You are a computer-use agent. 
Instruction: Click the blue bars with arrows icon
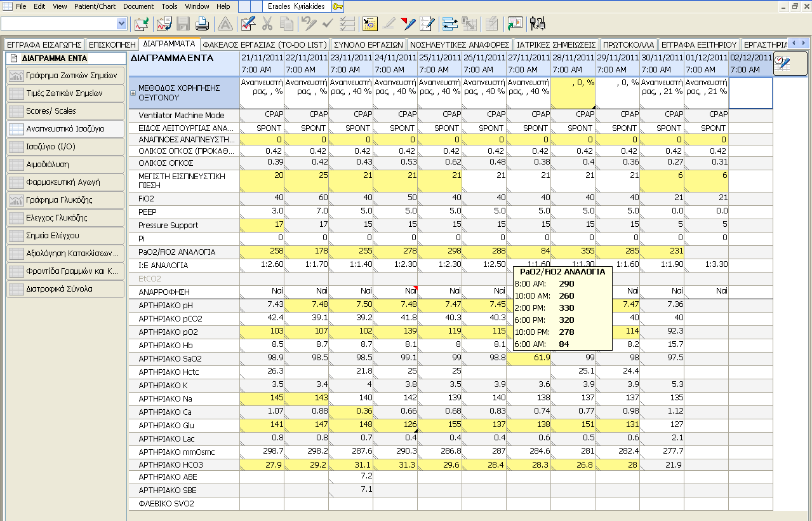(449, 24)
